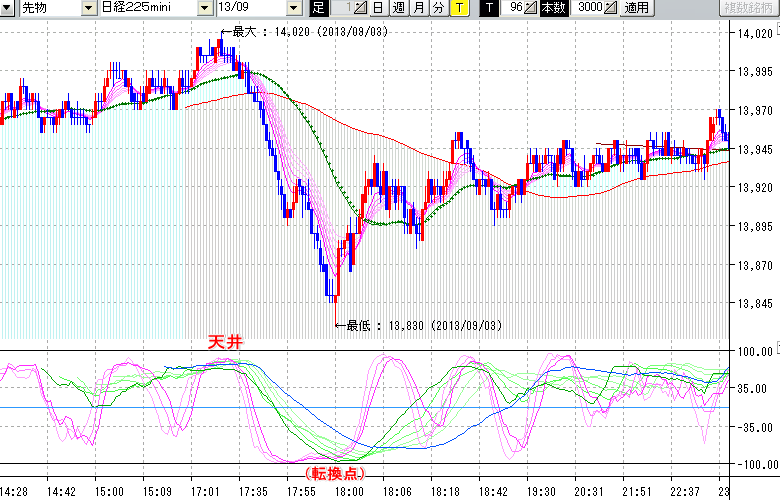The image size is (780, 500).
Task: Click the red 天井 label on oscillator
Action: [x=225, y=341]
